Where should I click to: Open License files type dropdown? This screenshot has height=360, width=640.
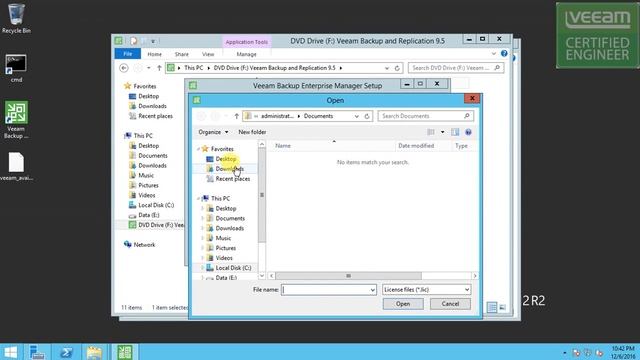point(427,290)
